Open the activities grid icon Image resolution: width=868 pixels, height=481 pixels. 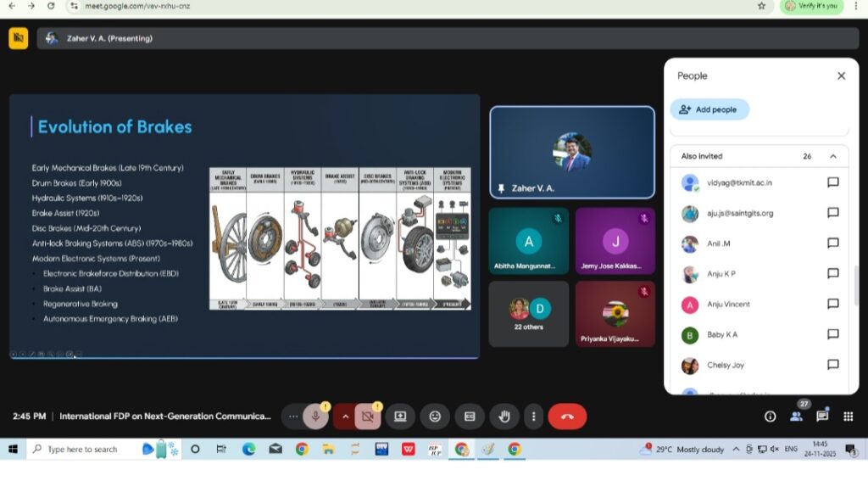coord(848,417)
